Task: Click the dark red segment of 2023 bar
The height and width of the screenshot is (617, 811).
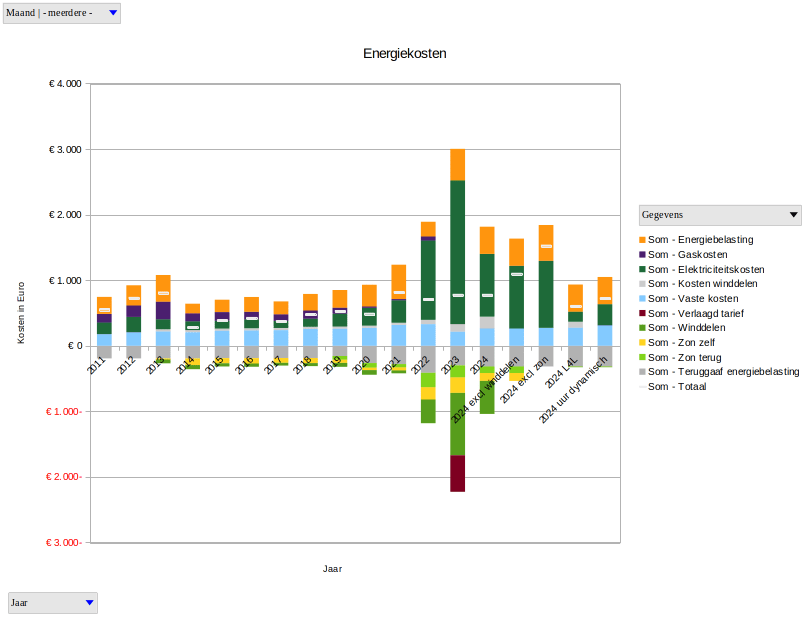Action: click(x=458, y=473)
